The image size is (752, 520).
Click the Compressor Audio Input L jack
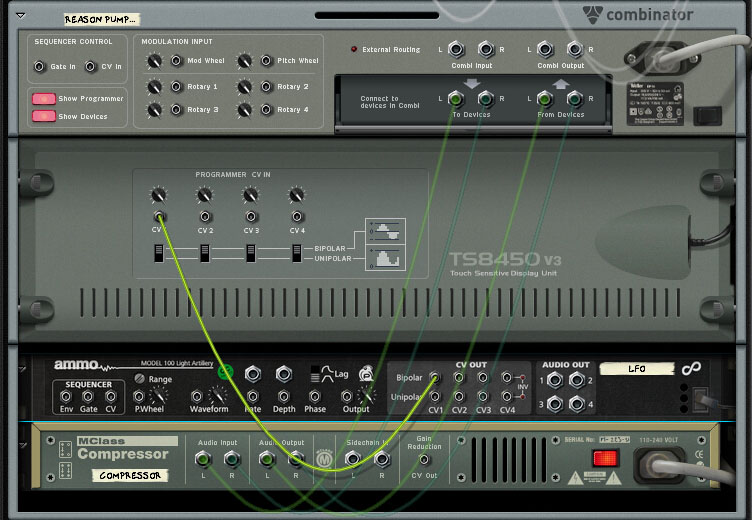click(203, 459)
